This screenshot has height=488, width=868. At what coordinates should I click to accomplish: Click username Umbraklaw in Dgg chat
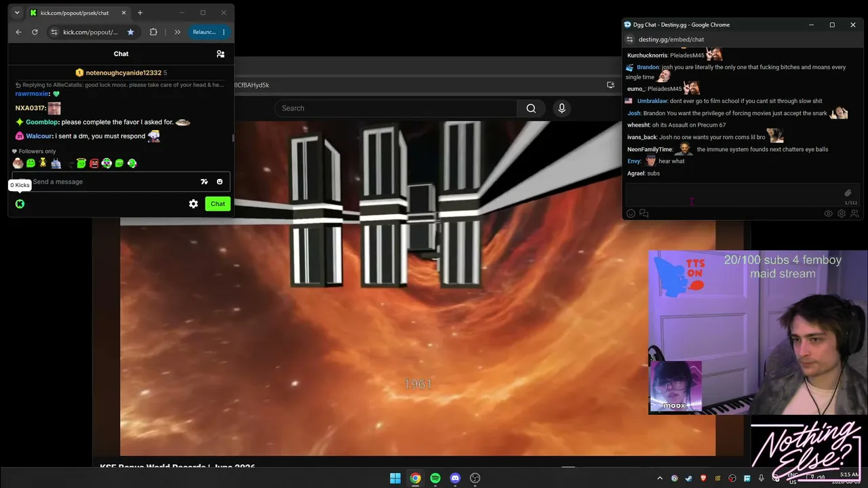[652, 101]
